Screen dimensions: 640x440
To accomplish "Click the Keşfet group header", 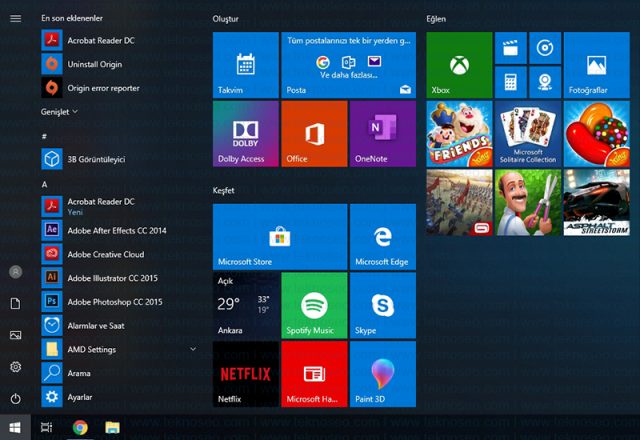I will [223, 190].
